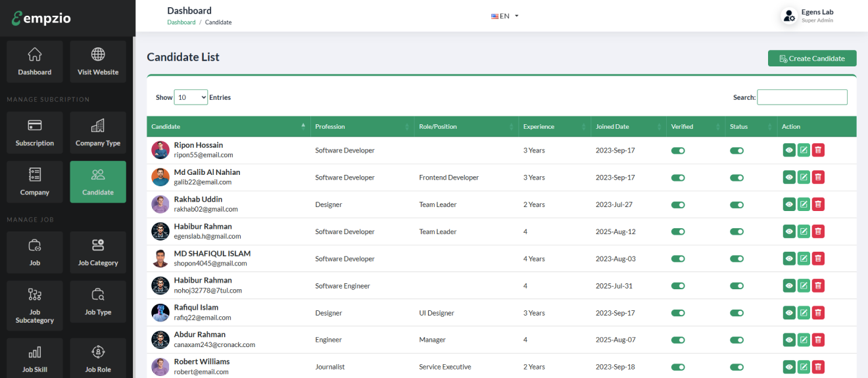Viewport: 868px width, 378px height.
Task: Delete Robert Williams's candidate entry
Action: [x=818, y=367]
